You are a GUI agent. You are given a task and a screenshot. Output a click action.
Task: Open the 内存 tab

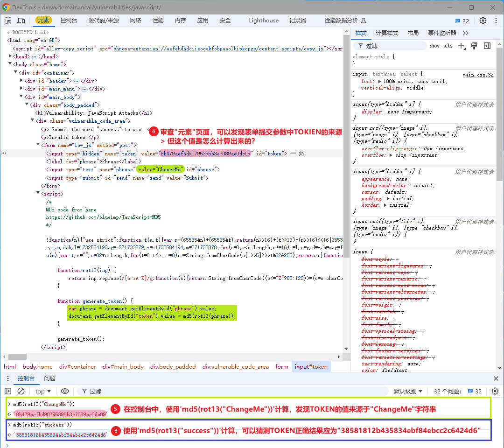[x=180, y=21]
